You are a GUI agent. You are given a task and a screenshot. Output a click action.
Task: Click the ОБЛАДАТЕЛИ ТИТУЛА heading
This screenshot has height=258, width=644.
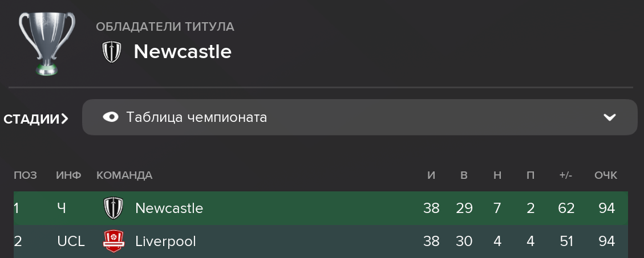pyautogui.click(x=165, y=27)
